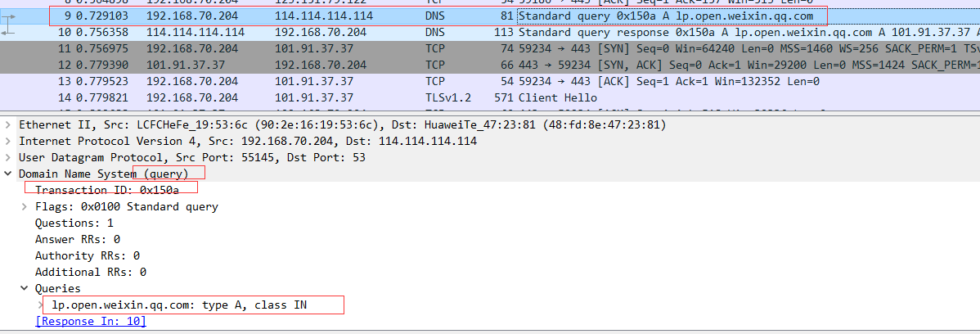The image size is (980, 334).
Task: Select packet 9 DNS standard query row
Action: tap(409, 16)
